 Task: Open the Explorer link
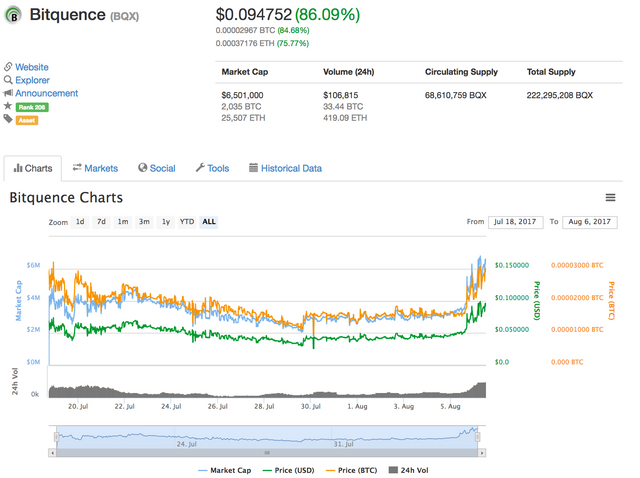pos(33,80)
